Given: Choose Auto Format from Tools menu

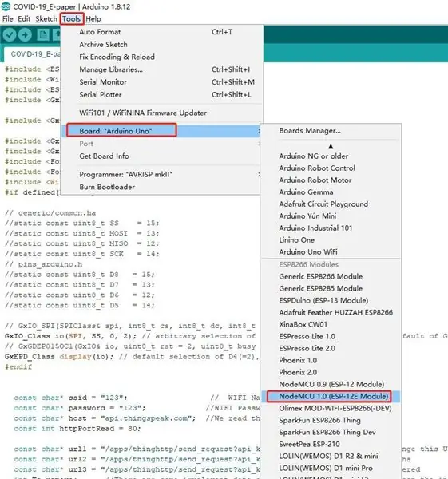Looking at the screenshot, I should click(x=161, y=32).
